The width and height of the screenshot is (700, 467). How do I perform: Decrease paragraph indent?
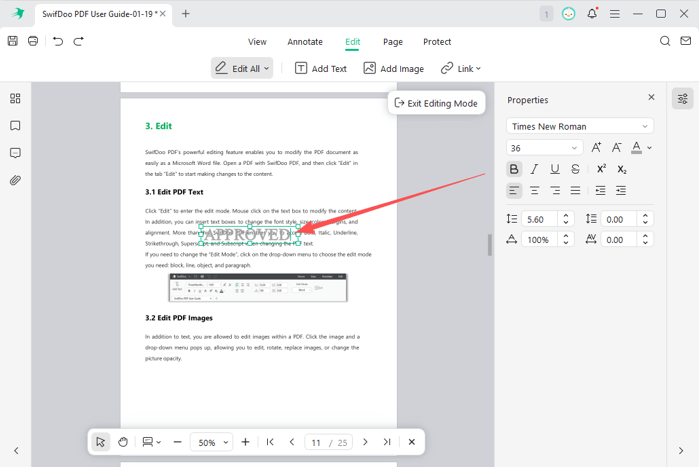coord(600,191)
